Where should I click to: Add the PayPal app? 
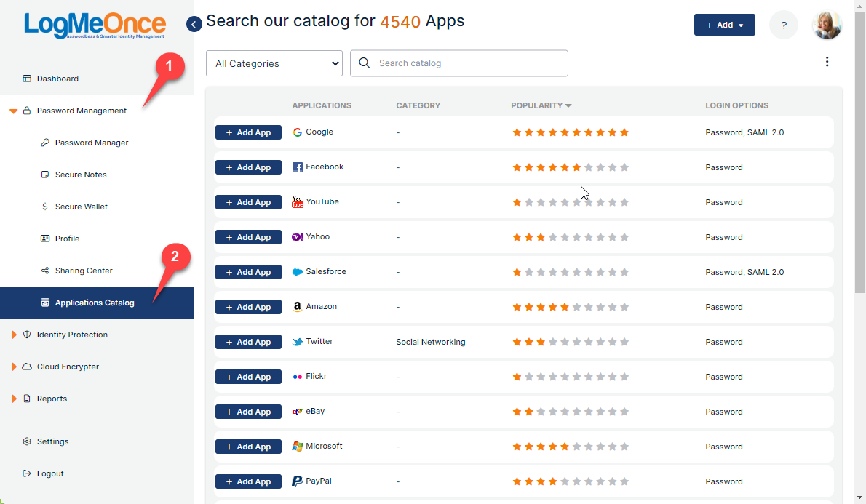point(249,481)
